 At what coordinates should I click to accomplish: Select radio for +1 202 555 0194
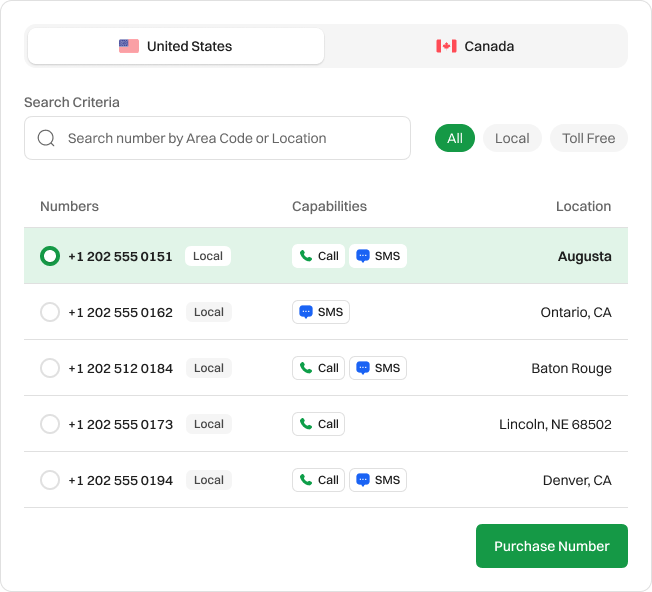50,480
